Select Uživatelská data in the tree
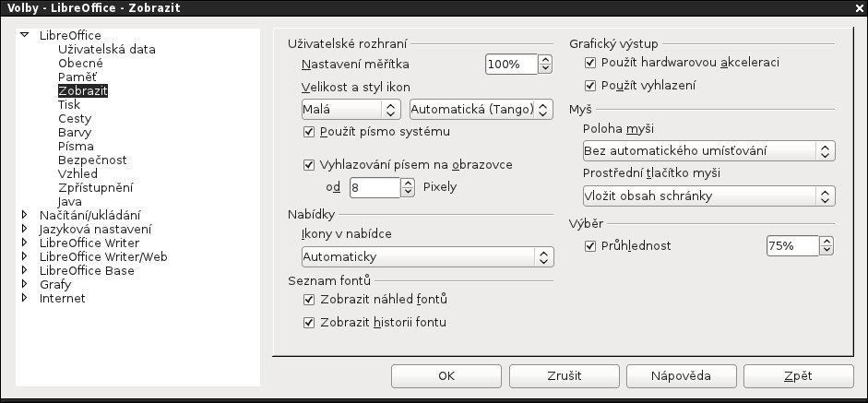Screen dimensions: 868x403 tap(107, 49)
